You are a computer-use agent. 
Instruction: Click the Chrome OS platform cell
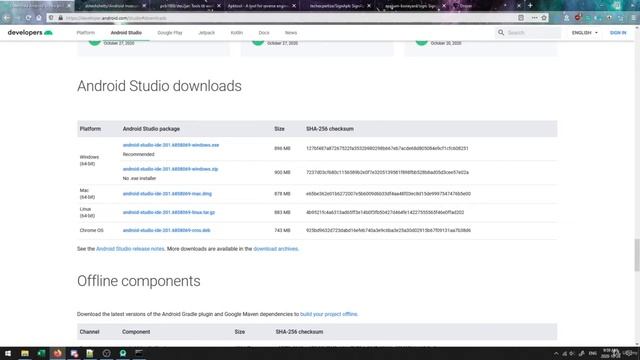coord(91,230)
